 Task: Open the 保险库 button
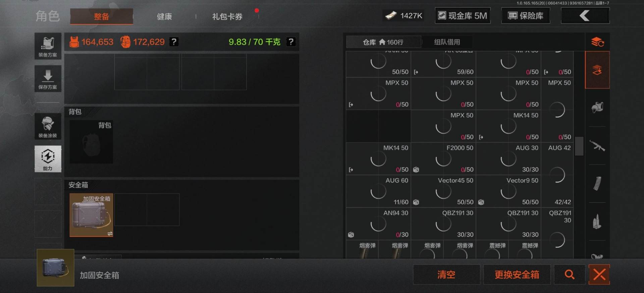click(x=526, y=16)
